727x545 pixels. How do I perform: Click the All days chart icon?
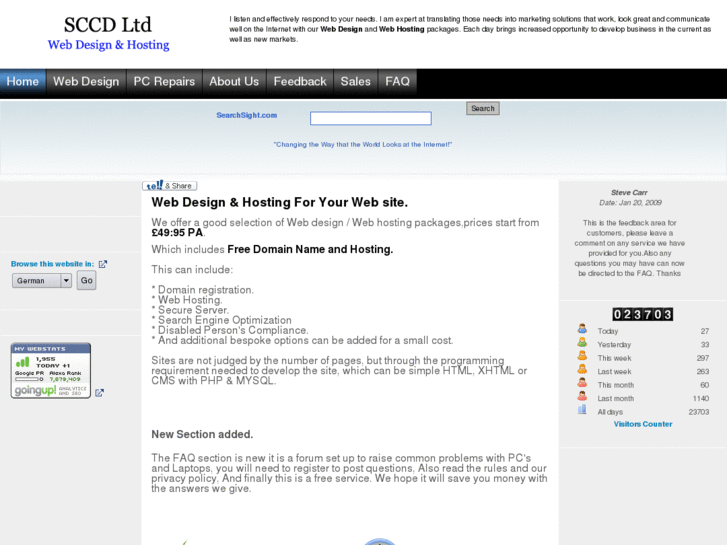(582, 410)
